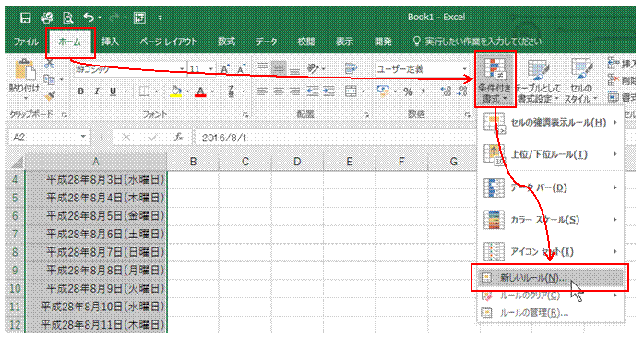Open insert function fx dialog

coord(178,138)
